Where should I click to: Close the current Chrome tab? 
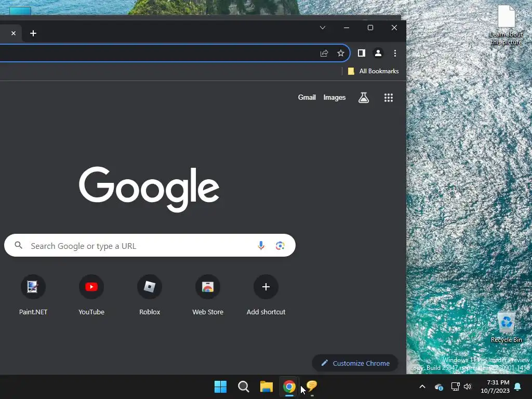(13, 33)
